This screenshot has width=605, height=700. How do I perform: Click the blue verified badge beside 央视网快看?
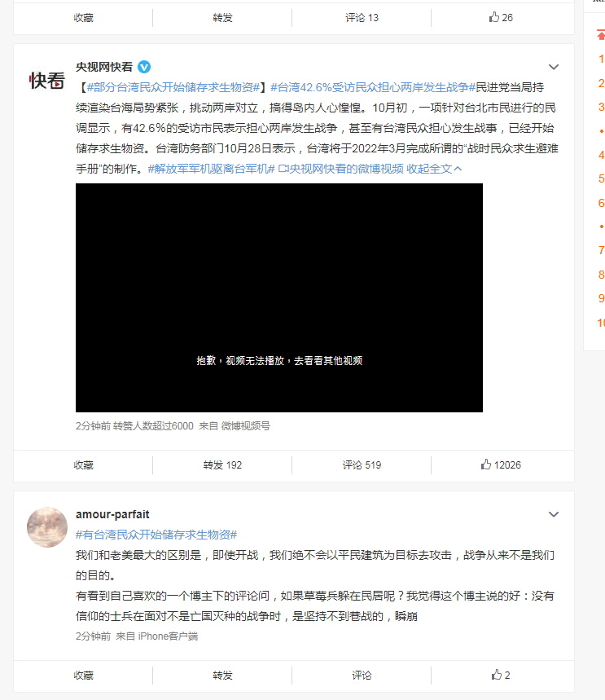(x=143, y=67)
